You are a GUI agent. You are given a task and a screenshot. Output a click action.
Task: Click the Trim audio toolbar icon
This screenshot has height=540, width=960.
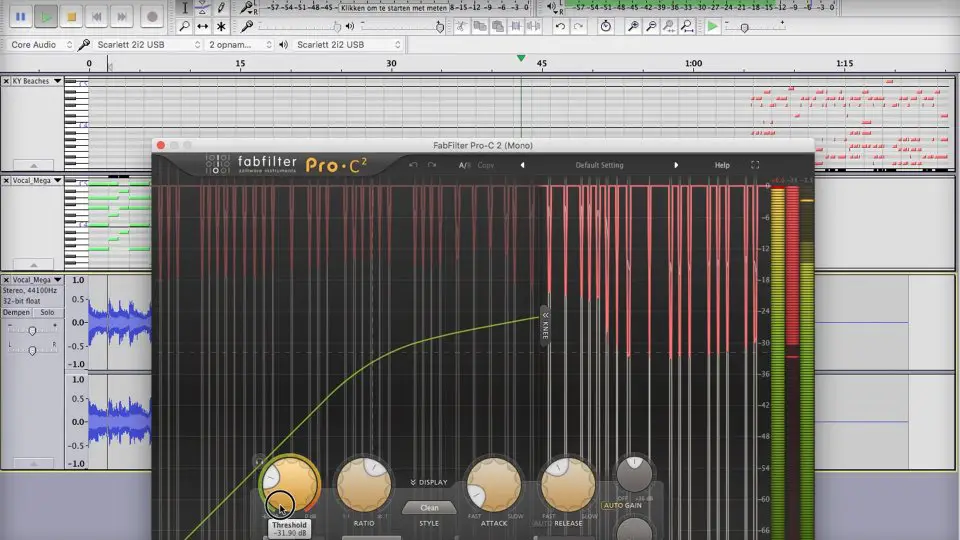(x=516, y=26)
